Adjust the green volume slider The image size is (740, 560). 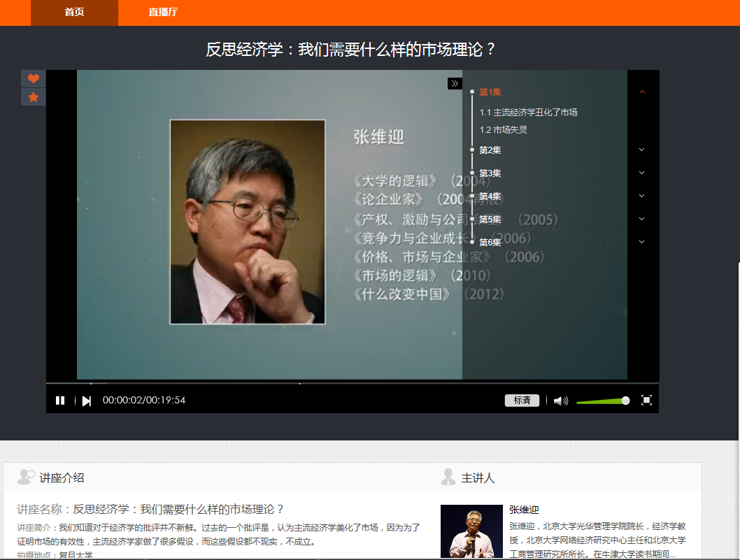click(x=602, y=401)
